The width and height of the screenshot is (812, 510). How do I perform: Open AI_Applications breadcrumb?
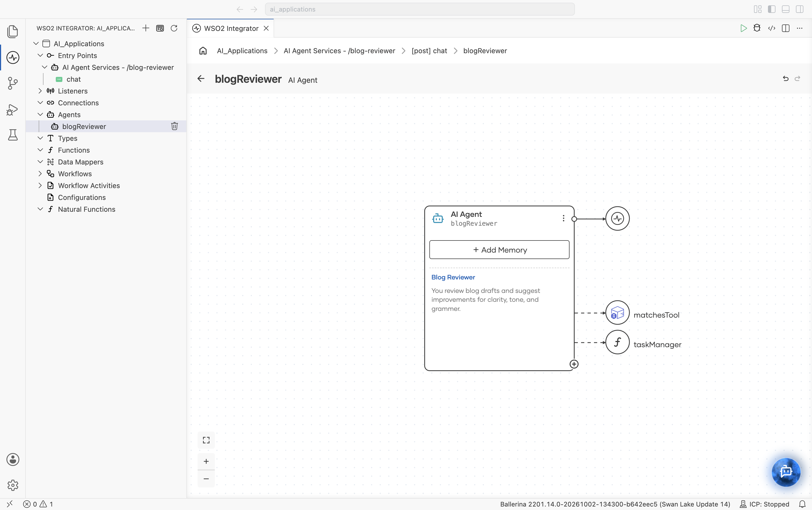[242, 51]
